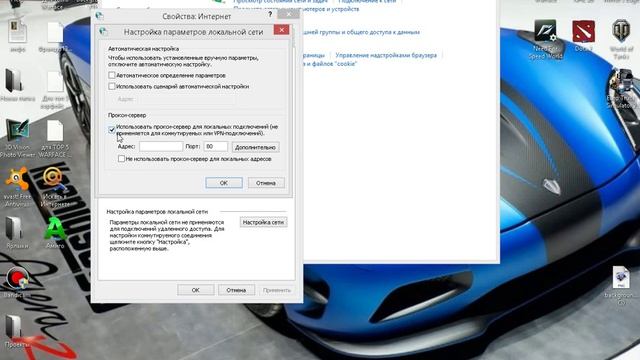Close the Настройка параметров локальной сети dialog
Image resolution: width=640 pixels, height=360 pixels.
point(281,30)
